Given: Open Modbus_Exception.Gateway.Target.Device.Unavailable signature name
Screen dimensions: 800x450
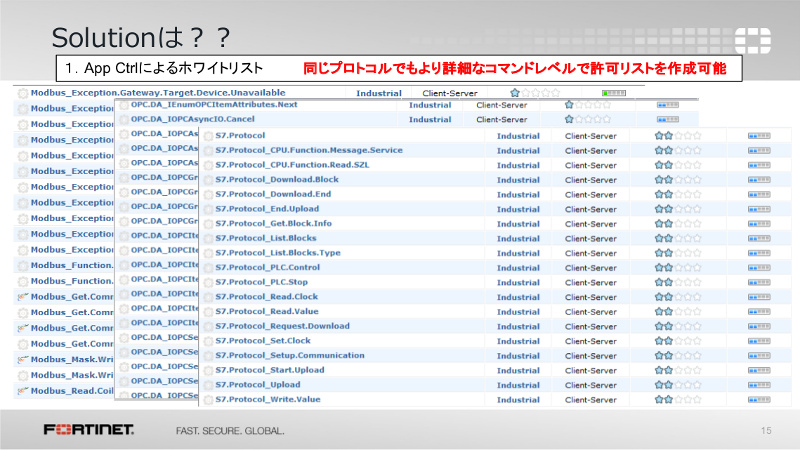Looking at the screenshot, I should 158,93.
